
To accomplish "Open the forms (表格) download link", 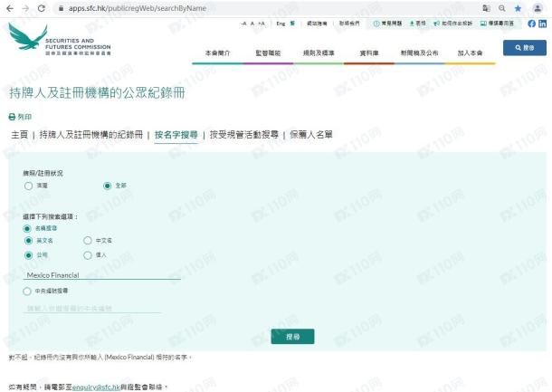I will coord(417,24).
